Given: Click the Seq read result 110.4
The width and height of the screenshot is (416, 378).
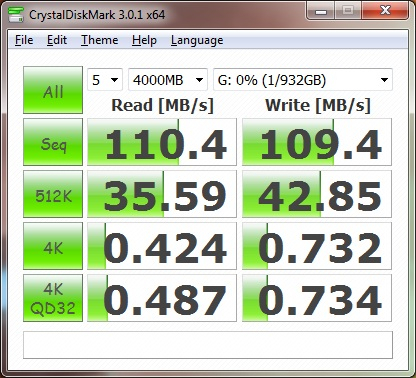Looking at the screenshot, I should (x=162, y=142).
